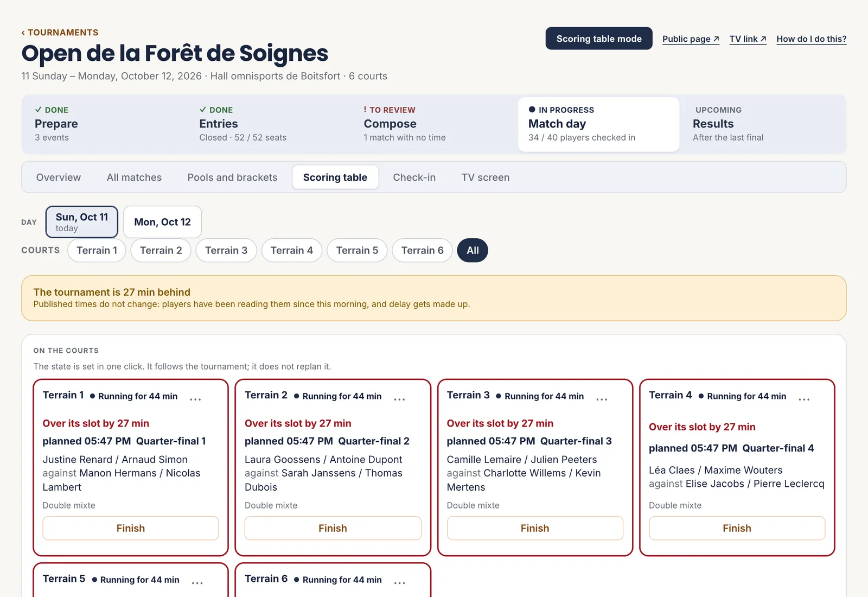Switch to the TV screen tab
This screenshot has width=868, height=597.
pos(486,177)
